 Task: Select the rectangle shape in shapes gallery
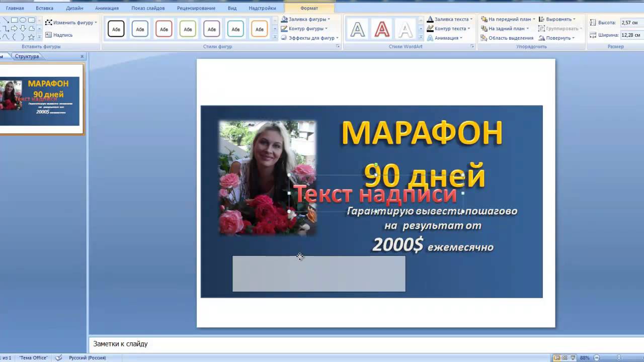click(15, 20)
